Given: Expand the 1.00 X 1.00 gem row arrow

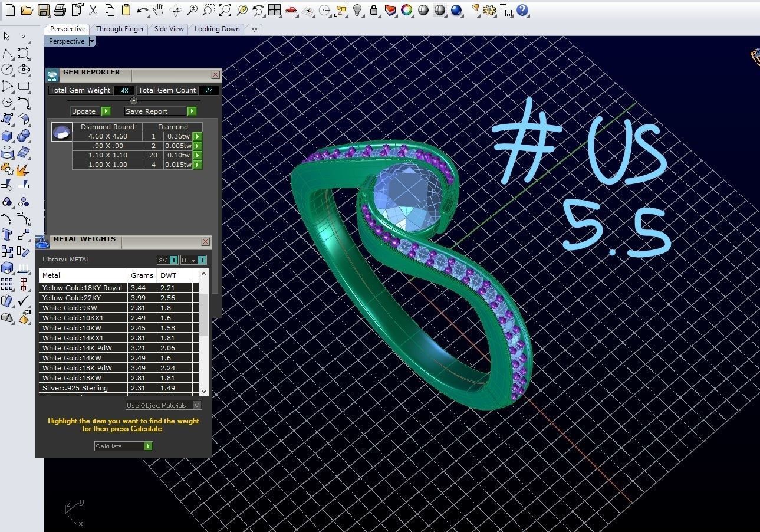Looking at the screenshot, I should coord(198,165).
